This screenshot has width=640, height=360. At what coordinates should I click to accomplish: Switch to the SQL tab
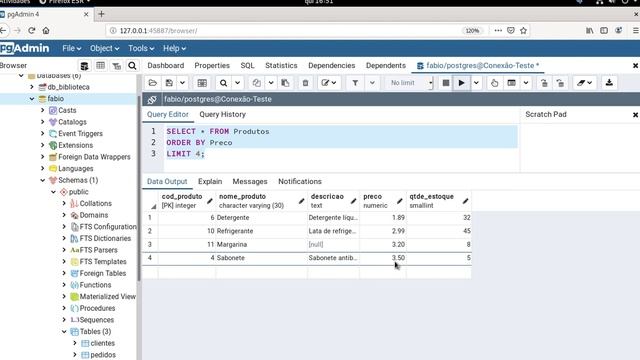click(x=247, y=65)
